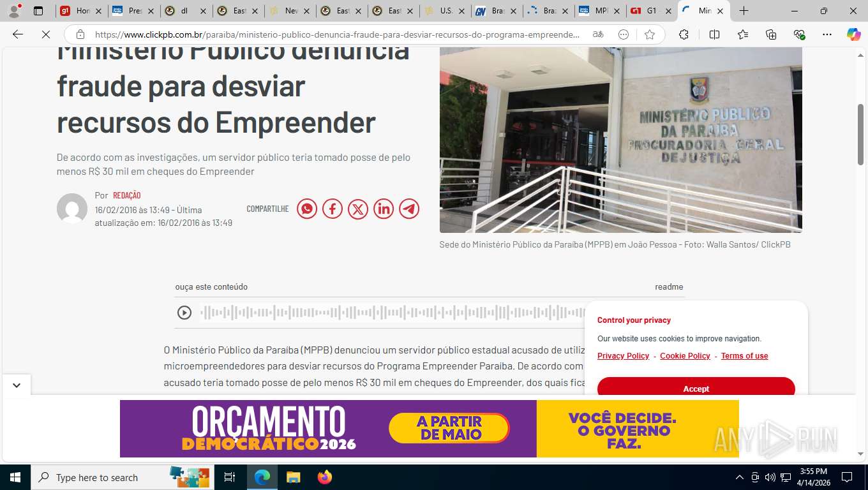The image size is (868, 490).
Task: Click the 'ouça este conteúdo' label
Action: click(x=211, y=287)
